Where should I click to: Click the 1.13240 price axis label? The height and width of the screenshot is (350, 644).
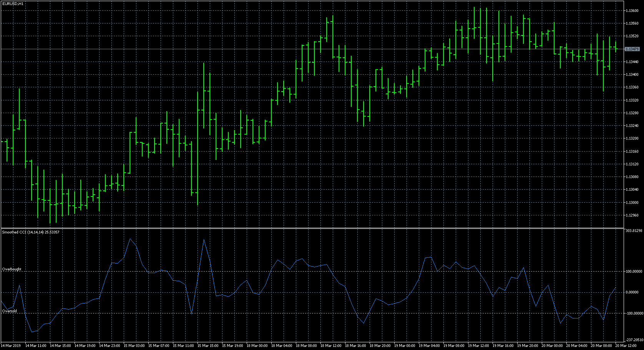[x=632, y=126]
